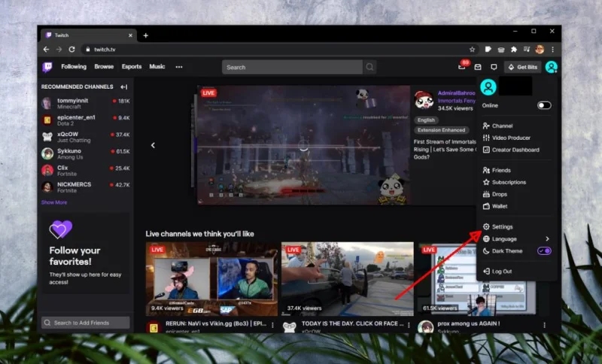Screen dimensions: 602x364
Task: Click the search magnifier button
Action: [x=369, y=67]
